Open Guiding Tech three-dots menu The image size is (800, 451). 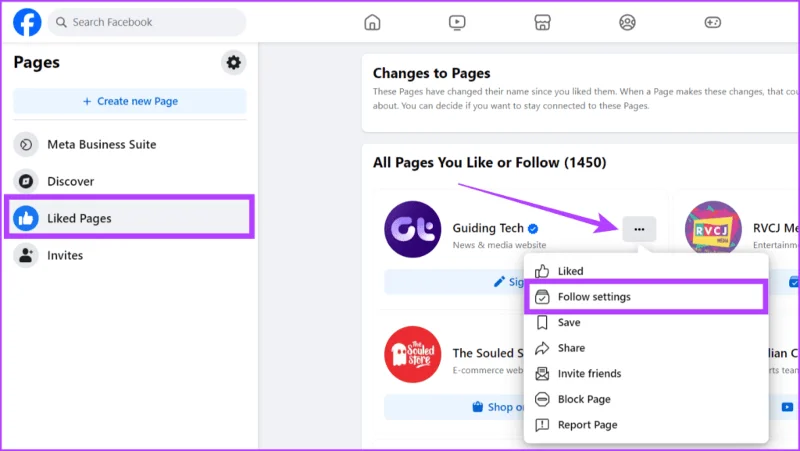[x=639, y=229]
